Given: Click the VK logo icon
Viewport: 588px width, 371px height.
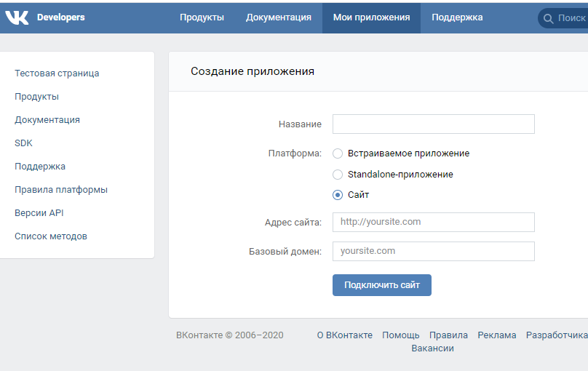Looking at the screenshot, I should coord(17,17).
